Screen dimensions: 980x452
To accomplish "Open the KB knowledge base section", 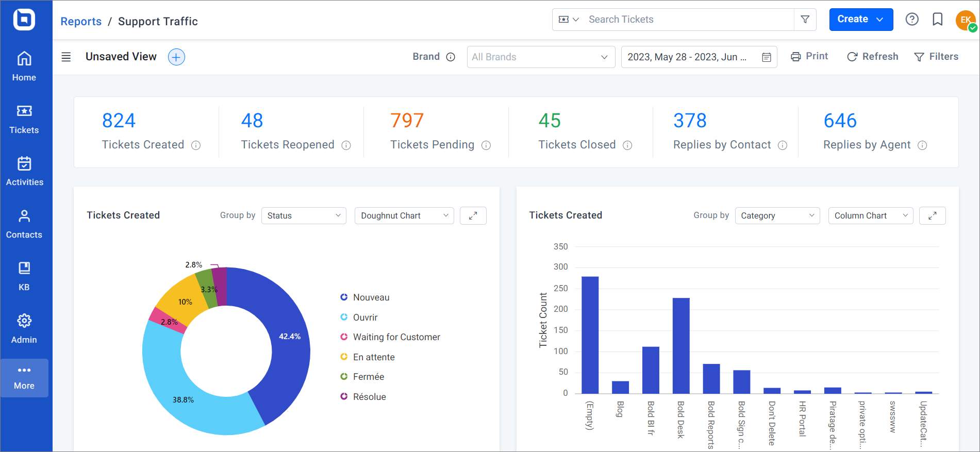I will coord(24,277).
